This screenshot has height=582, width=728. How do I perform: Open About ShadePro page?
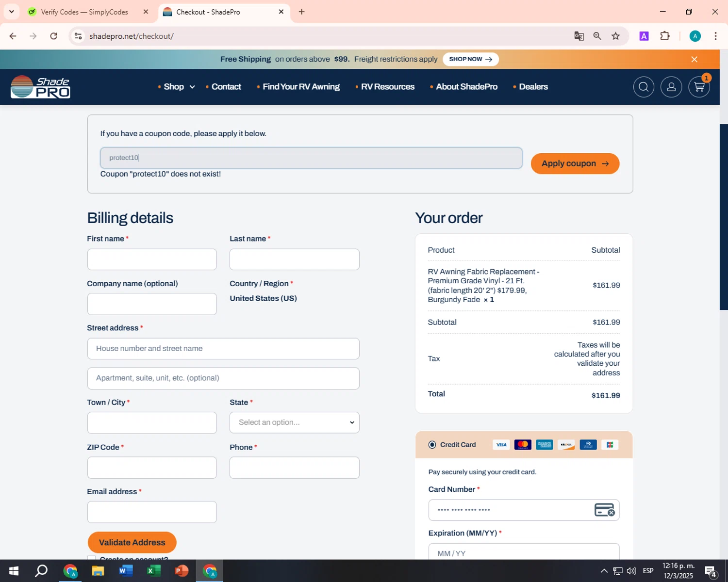point(466,87)
